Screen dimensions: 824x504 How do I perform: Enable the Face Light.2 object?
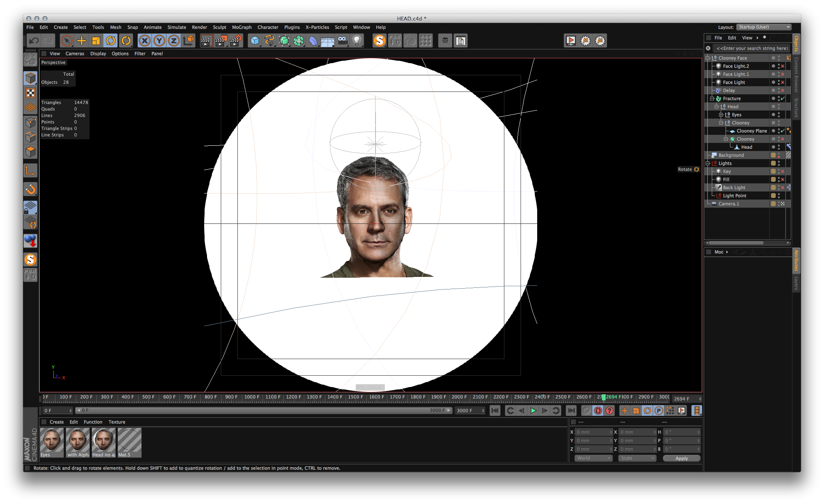pos(783,66)
